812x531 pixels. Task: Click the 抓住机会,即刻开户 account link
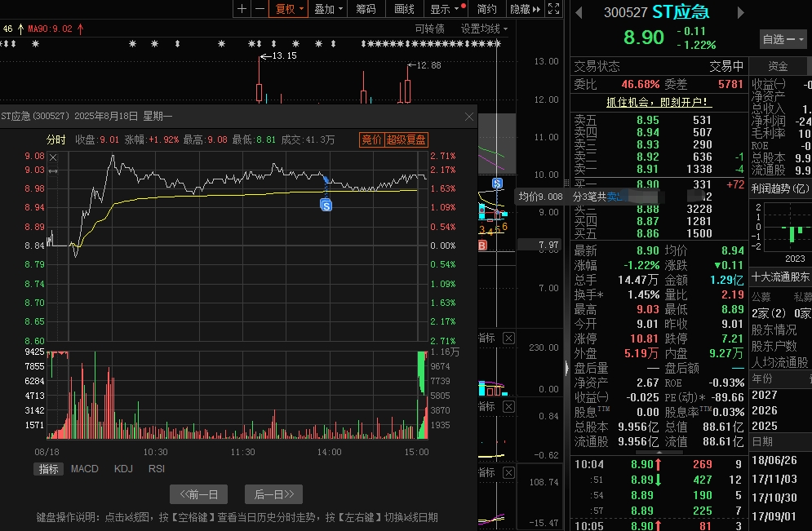tap(659, 103)
